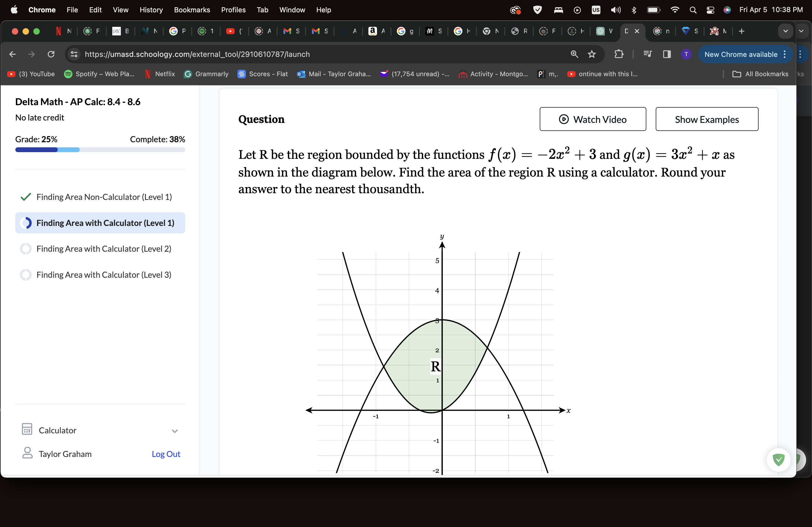Open the Tab Groups music-list icon
Screen dimensions: 812x527
click(x=647, y=54)
